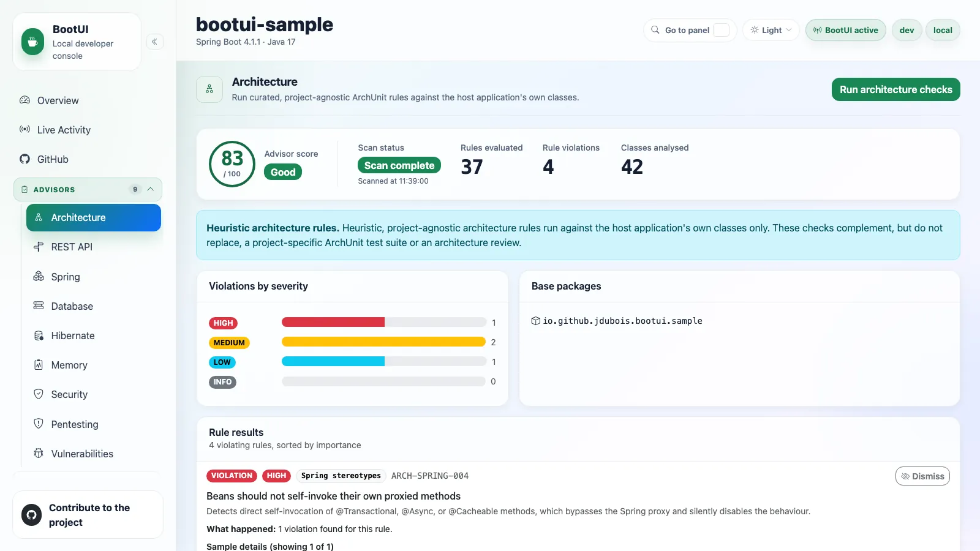Click the Overview gauge icon

click(x=24, y=100)
